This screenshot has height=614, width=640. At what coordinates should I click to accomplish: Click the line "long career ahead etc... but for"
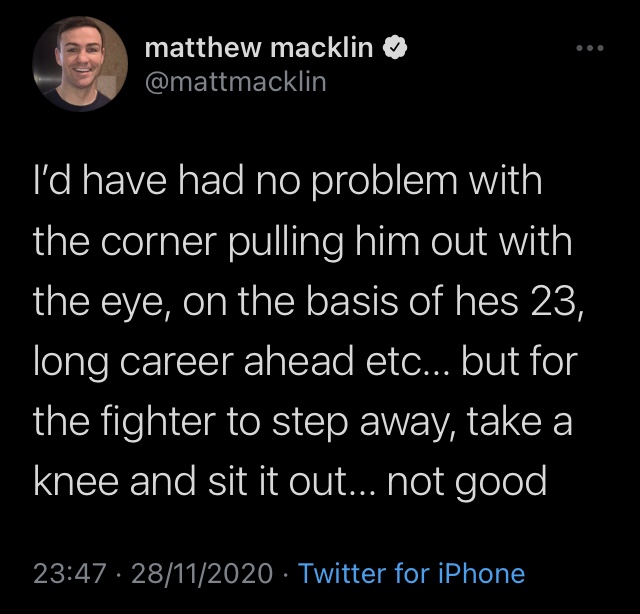305,363
